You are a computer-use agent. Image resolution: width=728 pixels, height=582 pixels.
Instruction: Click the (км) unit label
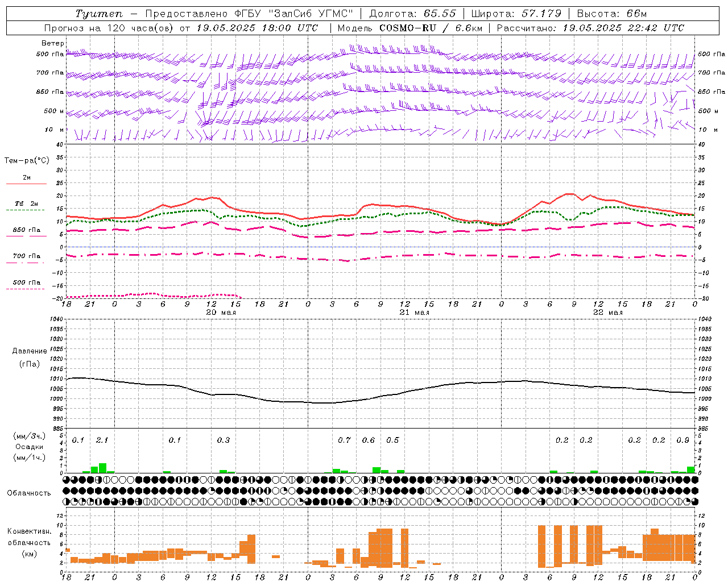[x=30, y=554]
